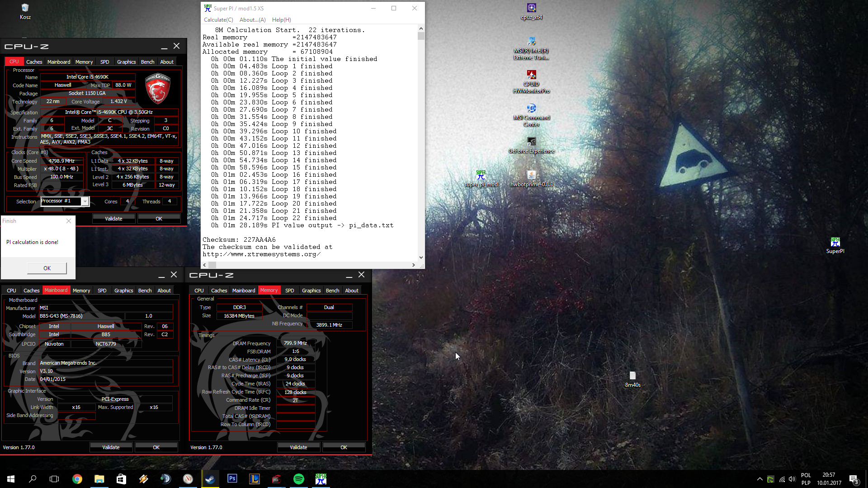Open Task View from the taskbar

[54, 479]
